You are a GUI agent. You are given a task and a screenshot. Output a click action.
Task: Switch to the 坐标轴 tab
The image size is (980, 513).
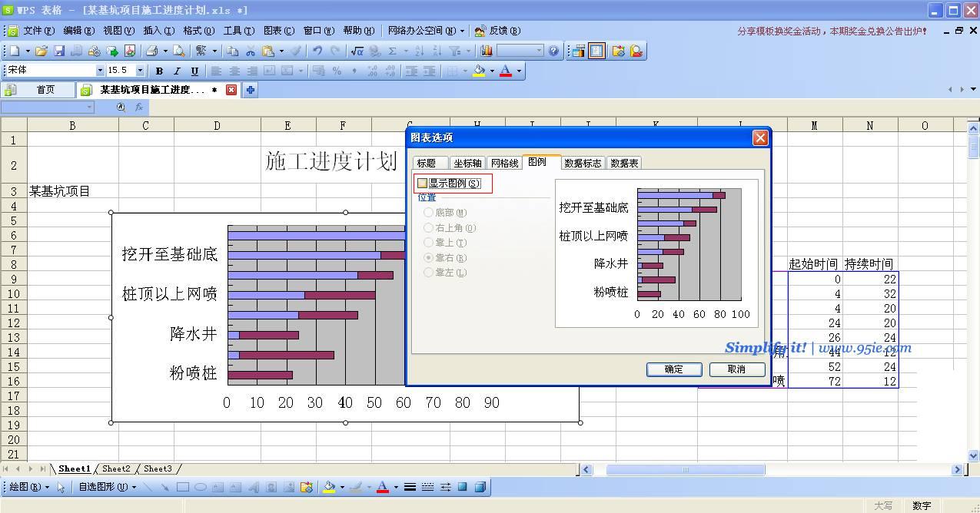click(467, 163)
